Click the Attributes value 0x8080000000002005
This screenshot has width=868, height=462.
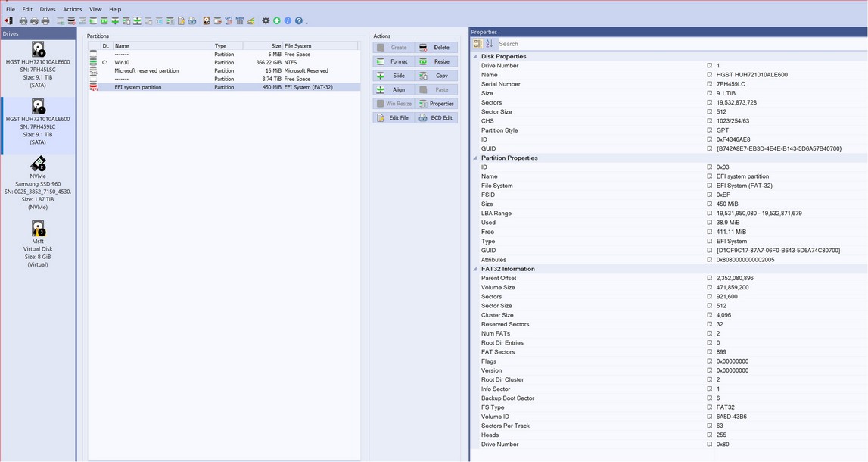click(745, 260)
